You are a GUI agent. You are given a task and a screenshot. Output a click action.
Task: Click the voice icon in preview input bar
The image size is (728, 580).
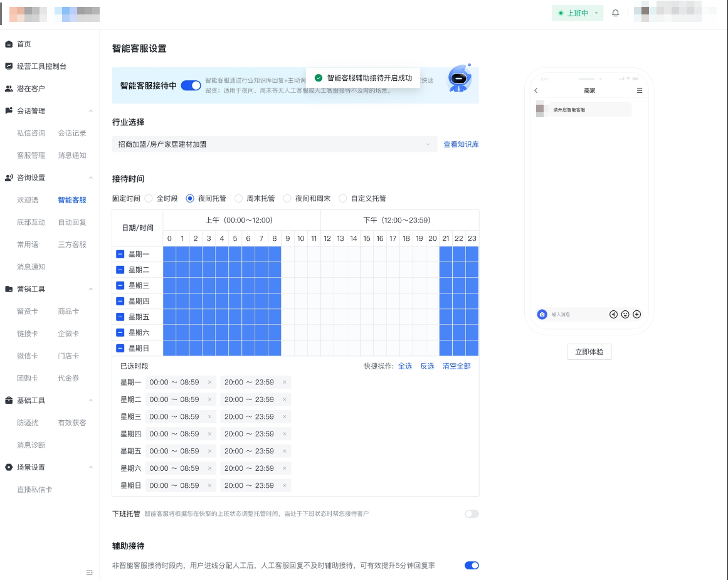tap(613, 314)
